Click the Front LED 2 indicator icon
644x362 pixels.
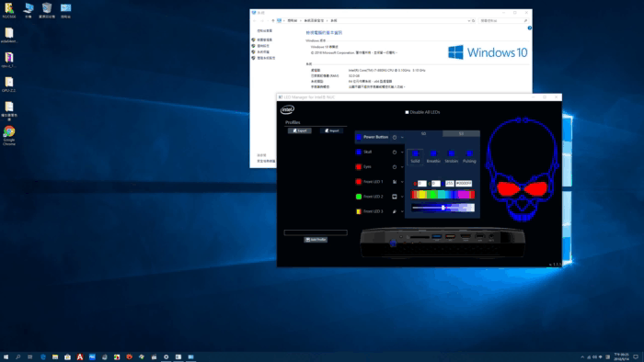point(395,197)
